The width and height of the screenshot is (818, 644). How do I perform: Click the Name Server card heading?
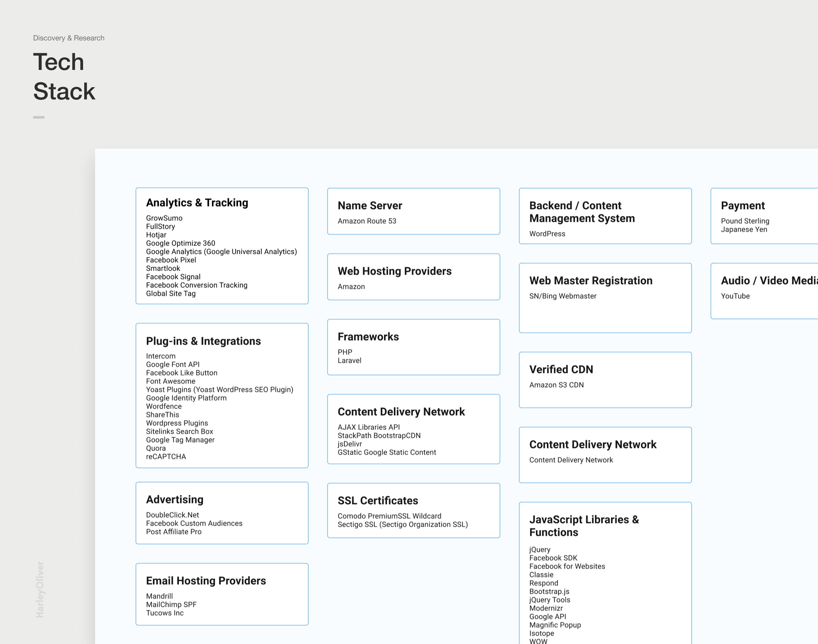click(369, 206)
